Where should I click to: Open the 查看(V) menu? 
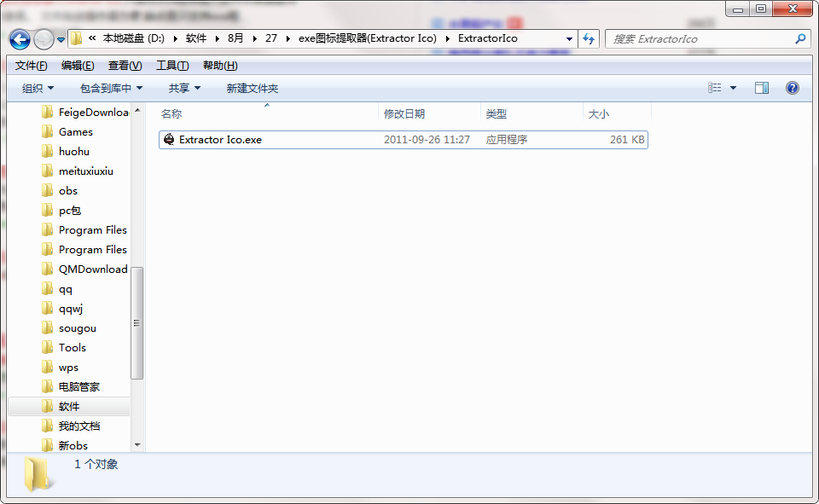tap(125, 66)
